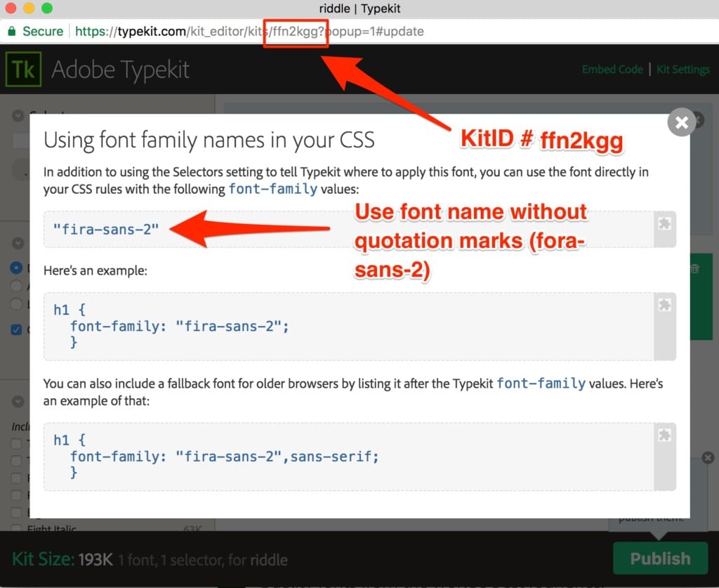The width and height of the screenshot is (719, 588).
Task: Click the Secure padlock icon in address bar
Action: (x=12, y=31)
